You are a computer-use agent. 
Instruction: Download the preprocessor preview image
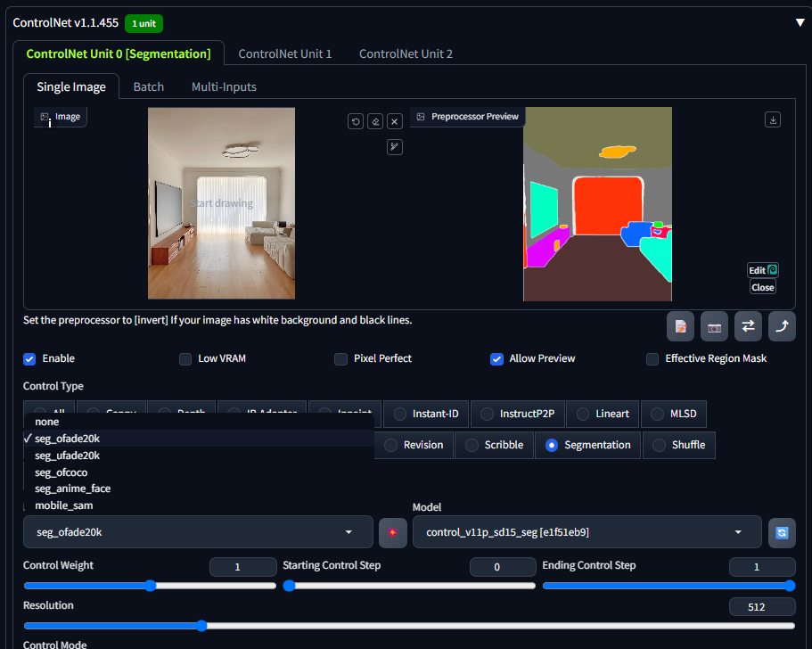[x=773, y=119]
